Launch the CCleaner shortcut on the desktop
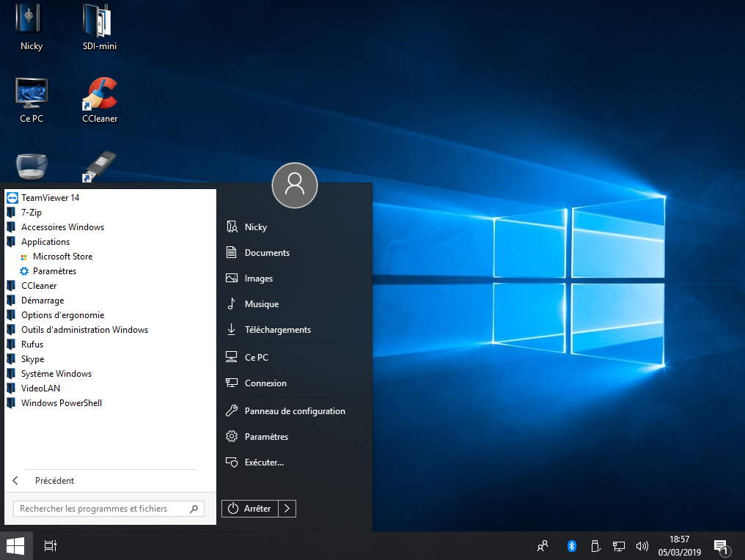The image size is (745, 560). pyautogui.click(x=100, y=100)
